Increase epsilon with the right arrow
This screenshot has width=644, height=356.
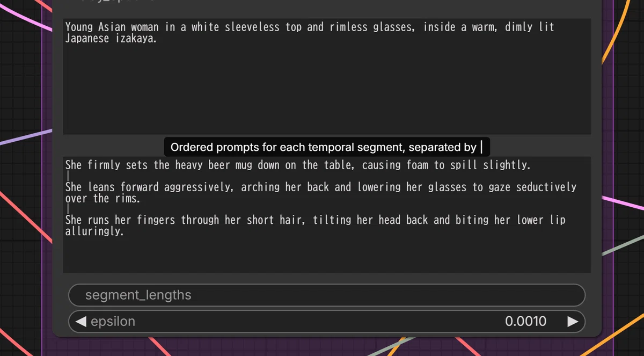click(573, 322)
